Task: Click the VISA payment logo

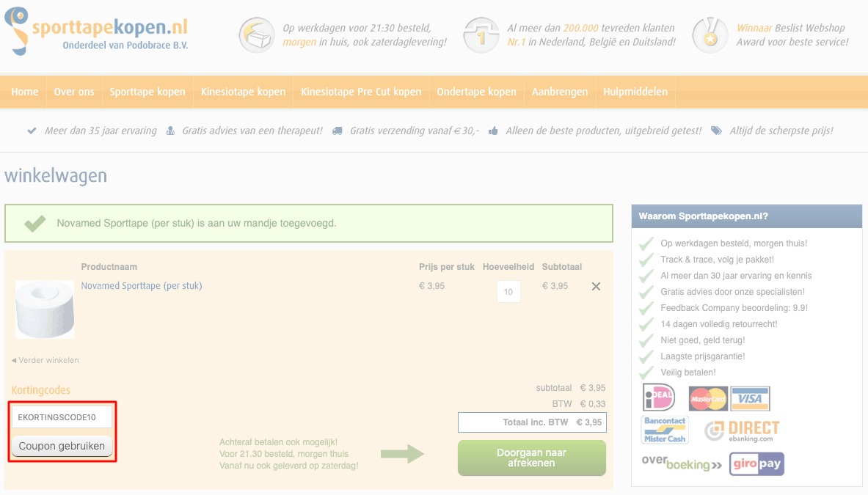Action: pyautogui.click(x=750, y=399)
